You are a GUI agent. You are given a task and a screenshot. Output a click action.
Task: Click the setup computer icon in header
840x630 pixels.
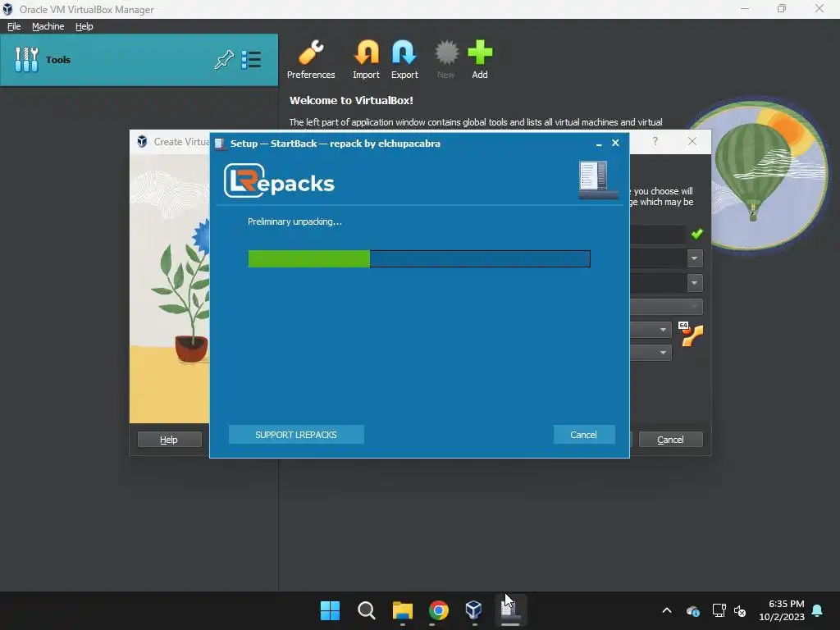(598, 180)
